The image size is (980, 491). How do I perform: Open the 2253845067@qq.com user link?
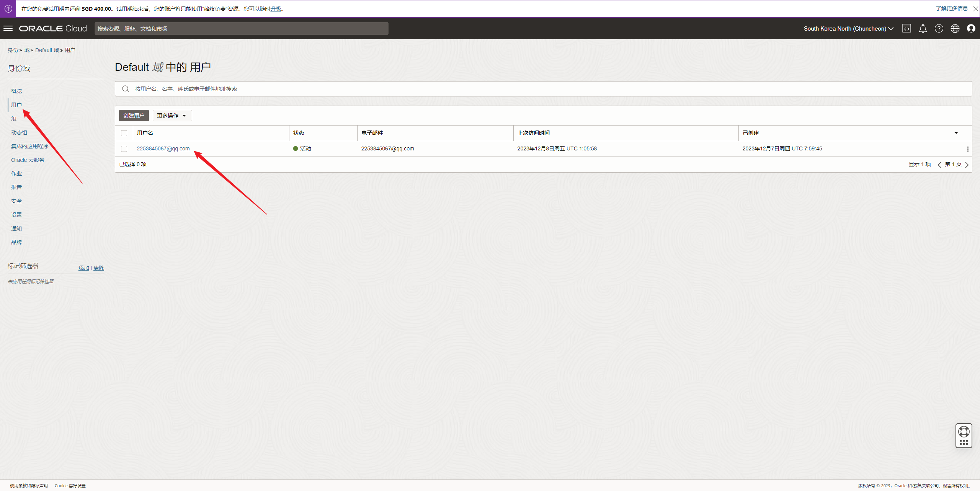[163, 148]
